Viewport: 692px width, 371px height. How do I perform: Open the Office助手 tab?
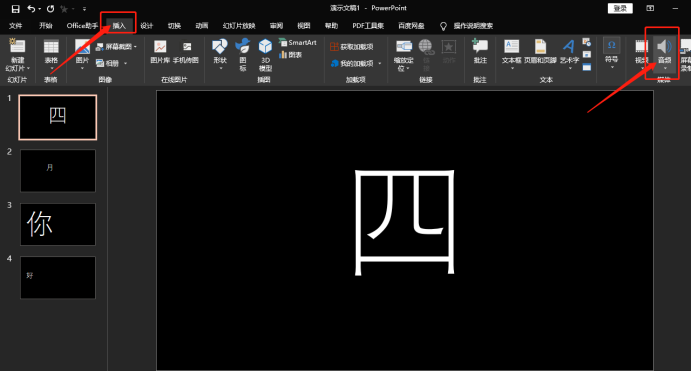(82, 26)
